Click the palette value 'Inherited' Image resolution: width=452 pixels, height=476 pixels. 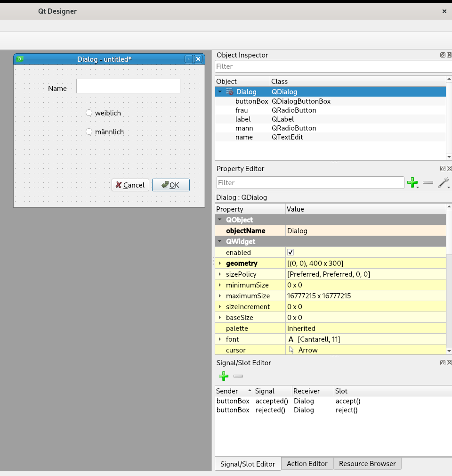click(365, 328)
